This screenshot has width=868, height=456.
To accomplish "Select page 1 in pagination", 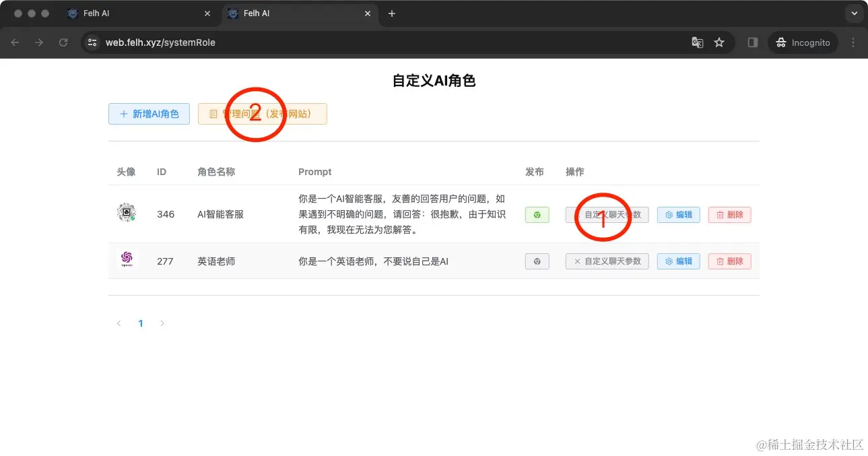I will pyautogui.click(x=141, y=323).
